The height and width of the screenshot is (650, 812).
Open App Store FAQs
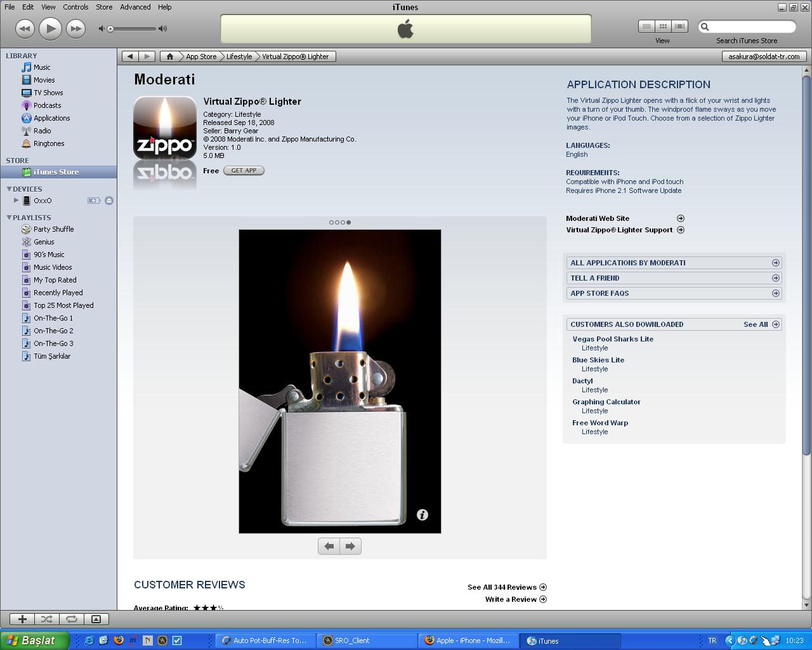pyautogui.click(x=674, y=293)
